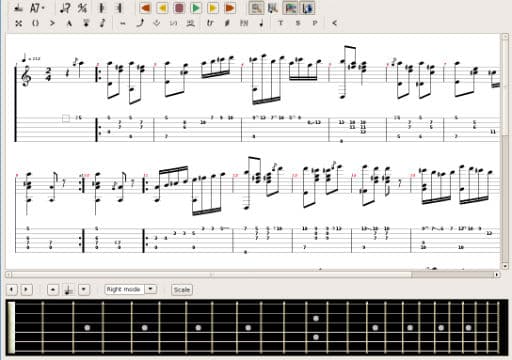
Task: Open the A7 chord dropdown
Action: pyautogui.click(x=37, y=8)
